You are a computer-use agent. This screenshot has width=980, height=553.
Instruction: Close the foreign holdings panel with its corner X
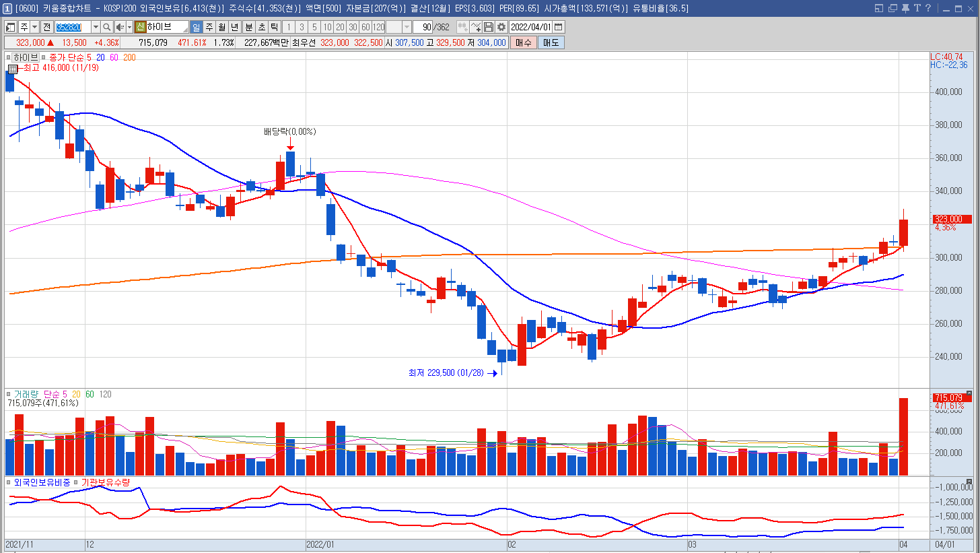pyautogui.click(x=969, y=481)
